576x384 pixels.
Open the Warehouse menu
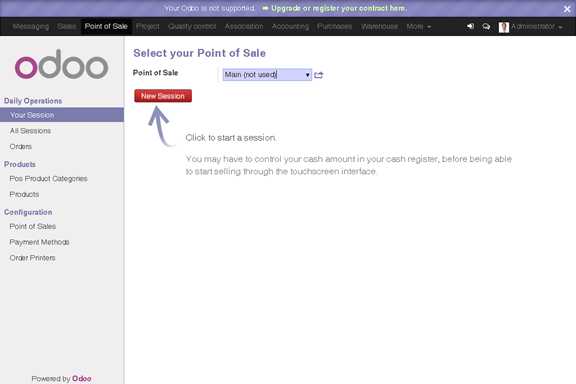(x=379, y=26)
